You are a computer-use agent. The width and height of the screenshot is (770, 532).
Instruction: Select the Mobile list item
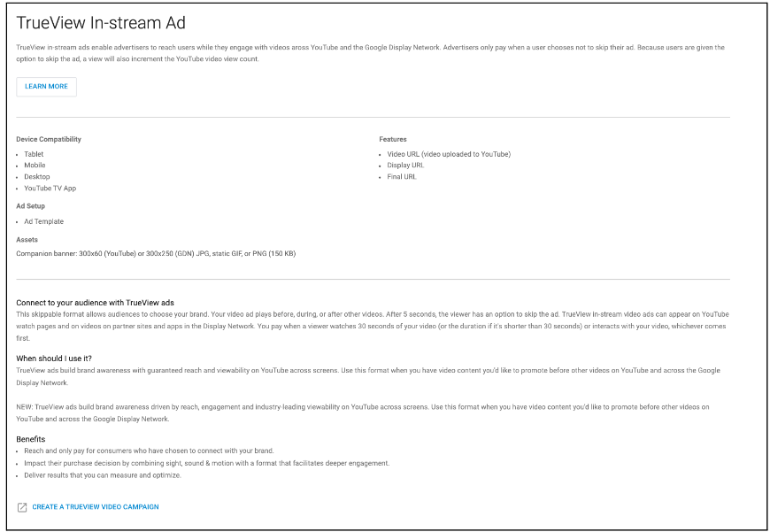[x=35, y=166]
